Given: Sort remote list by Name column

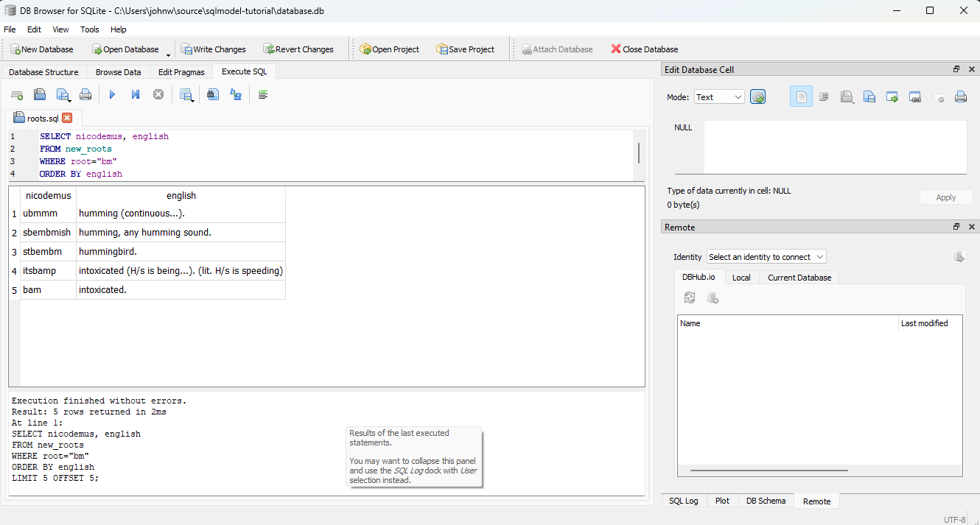Looking at the screenshot, I should click(788, 323).
